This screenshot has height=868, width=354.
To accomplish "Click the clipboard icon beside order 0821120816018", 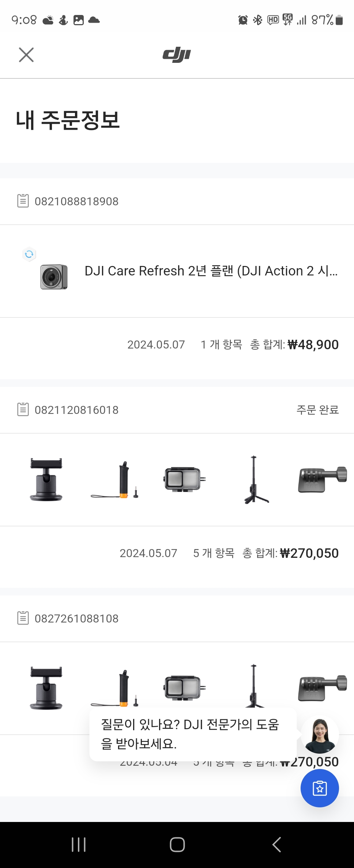I will tap(23, 410).
